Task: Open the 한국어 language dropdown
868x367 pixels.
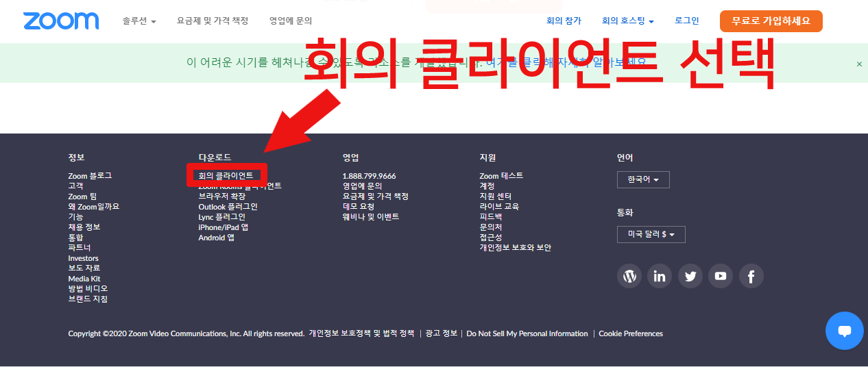Action: (x=643, y=179)
